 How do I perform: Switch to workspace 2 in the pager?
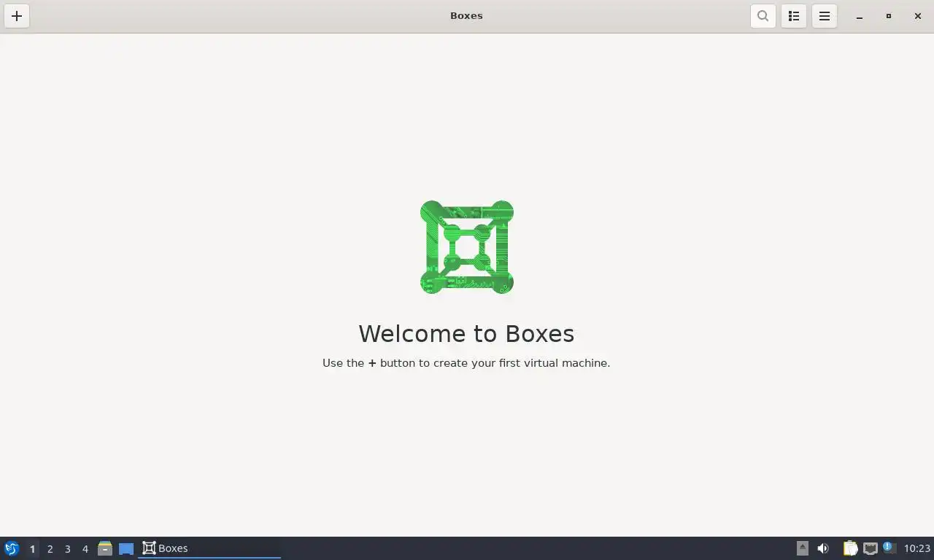tap(50, 548)
